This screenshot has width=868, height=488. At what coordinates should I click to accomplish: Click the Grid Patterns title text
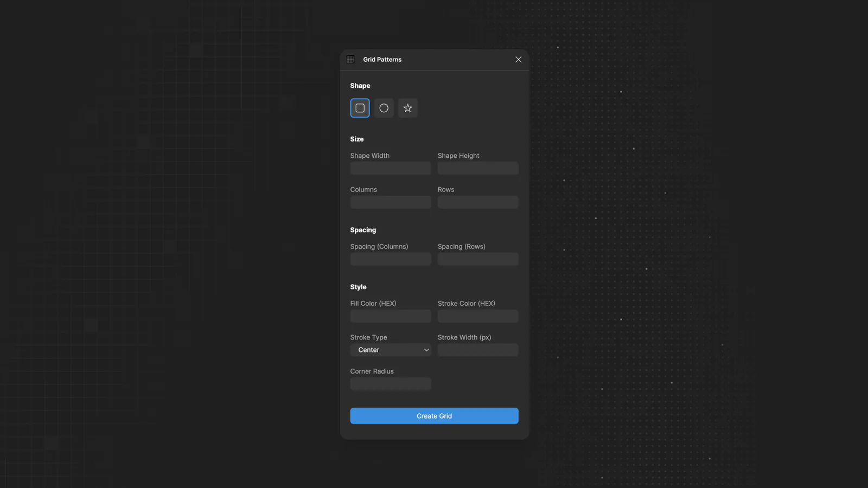[382, 60]
